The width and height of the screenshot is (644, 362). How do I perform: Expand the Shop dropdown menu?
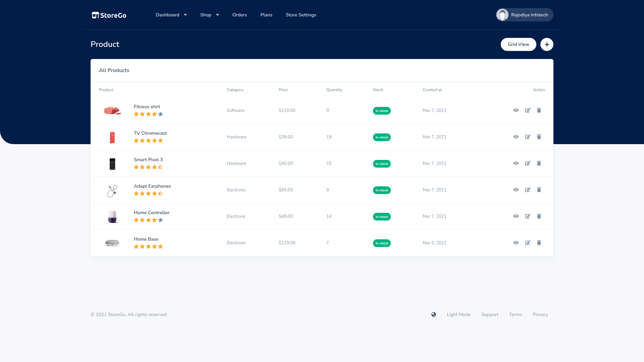[x=210, y=15]
